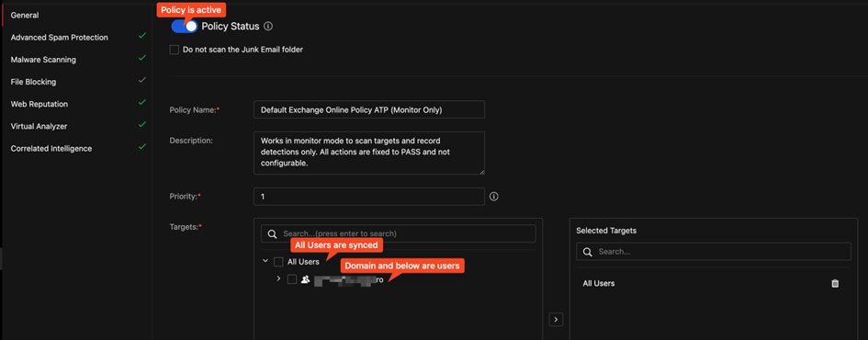This screenshot has height=340, width=868.
Task: Collapse the All Users tree node
Action: 265,261
